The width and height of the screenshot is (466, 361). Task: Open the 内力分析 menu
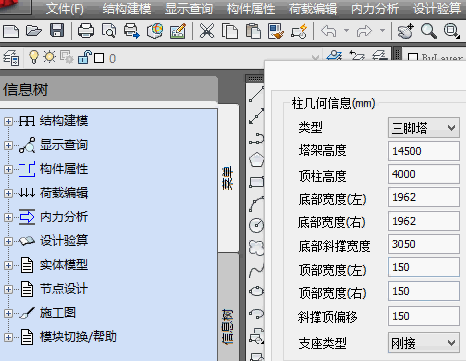pyautogui.click(x=375, y=8)
